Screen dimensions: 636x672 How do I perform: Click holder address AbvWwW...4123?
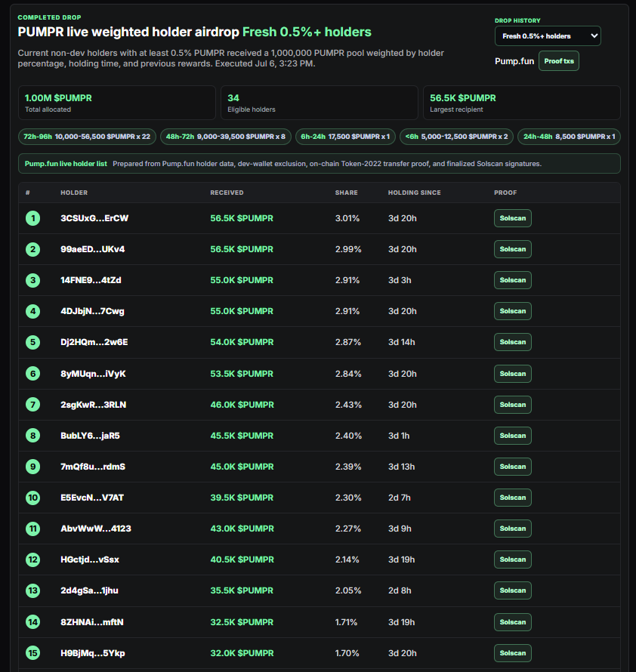click(96, 529)
